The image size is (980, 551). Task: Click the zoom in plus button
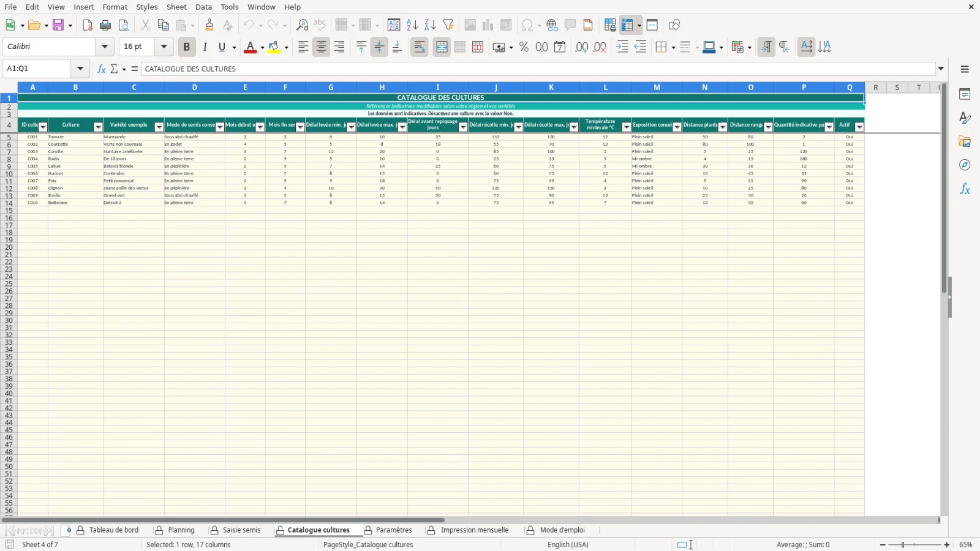(x=947, y=545)
